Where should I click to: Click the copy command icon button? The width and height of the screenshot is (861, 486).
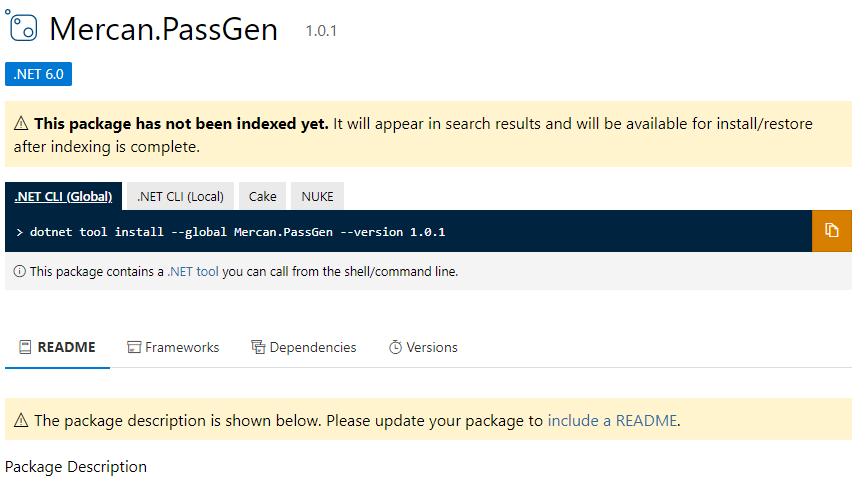coord(831,231)
